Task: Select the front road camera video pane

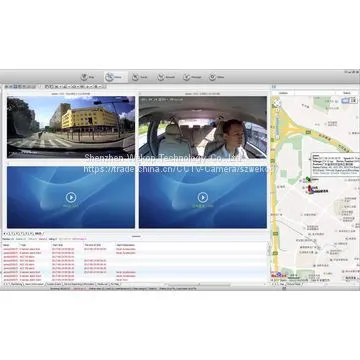Action: coord(71,127)
